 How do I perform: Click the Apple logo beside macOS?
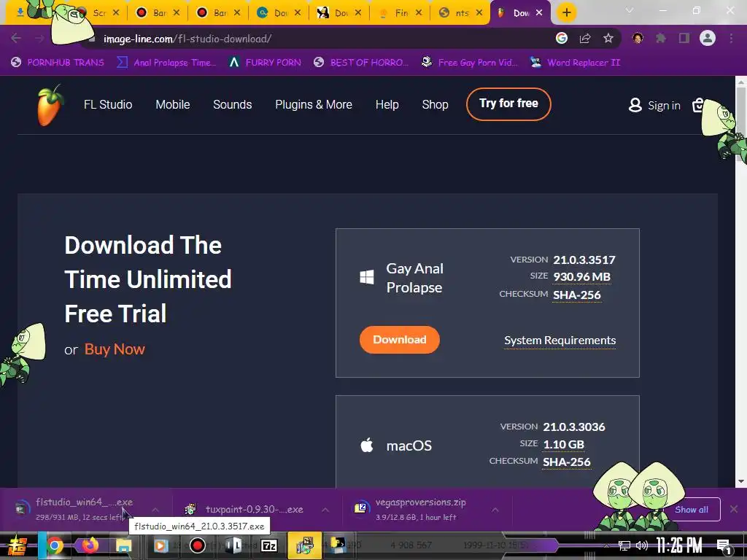tap(367, 446)
